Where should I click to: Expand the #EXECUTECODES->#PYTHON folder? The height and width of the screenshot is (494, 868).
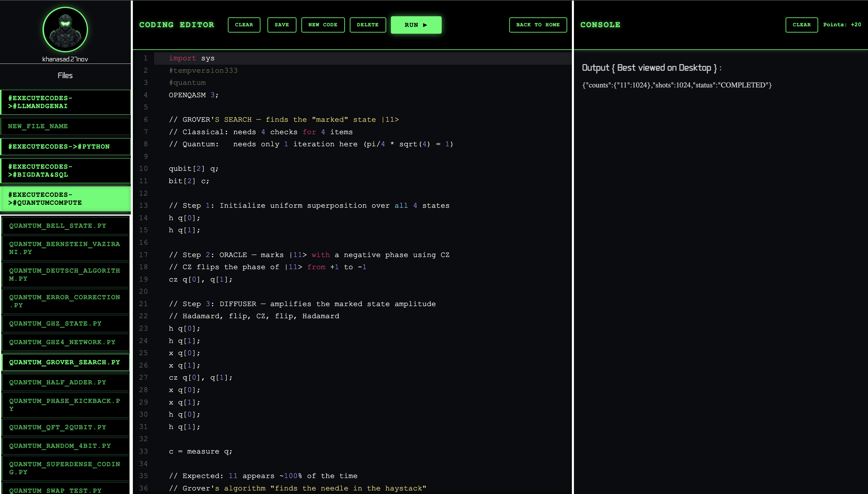point(66,147)
